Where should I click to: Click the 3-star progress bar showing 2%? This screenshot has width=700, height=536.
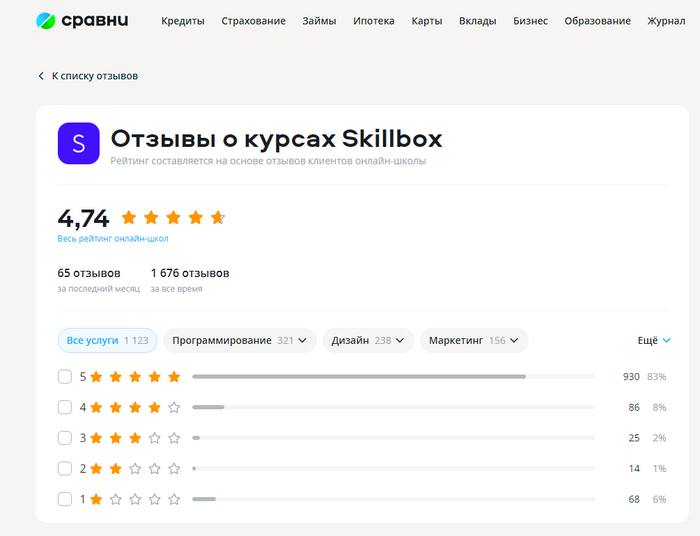pos(393,438)
